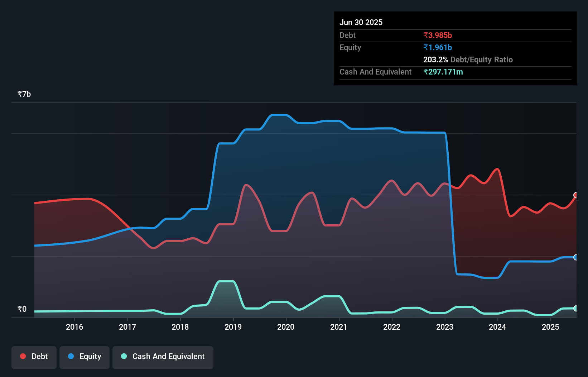
Task: Select the Equity endpoint marker on the chart
Action: coord(575,257)
